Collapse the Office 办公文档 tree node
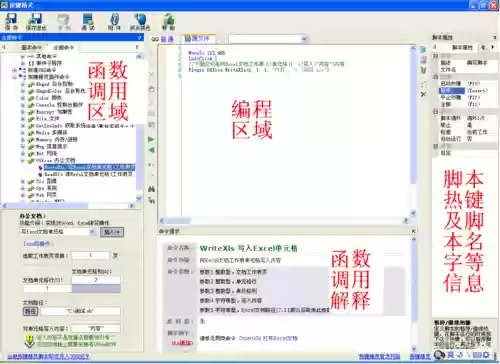The width and height of the screenshot is (500, 364). click(x=23, y=161)
